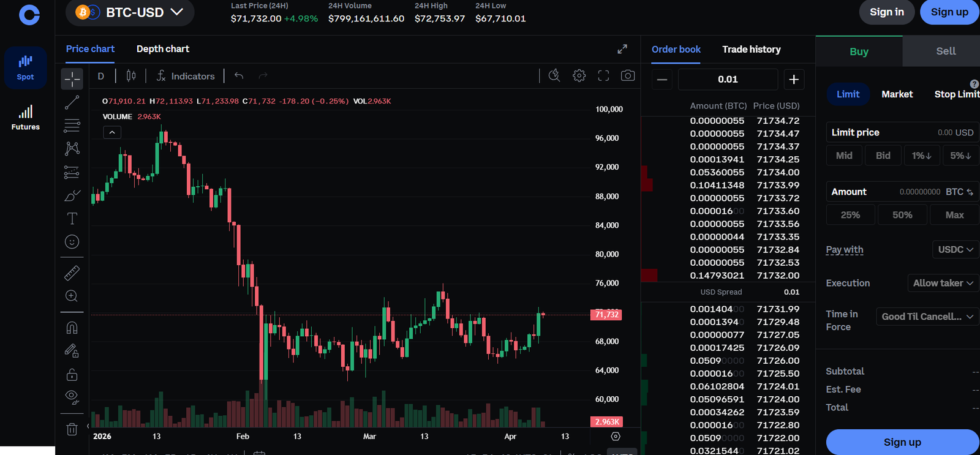
Task: Open the Pay with USDC dropdown
Action: click(956, 249)
